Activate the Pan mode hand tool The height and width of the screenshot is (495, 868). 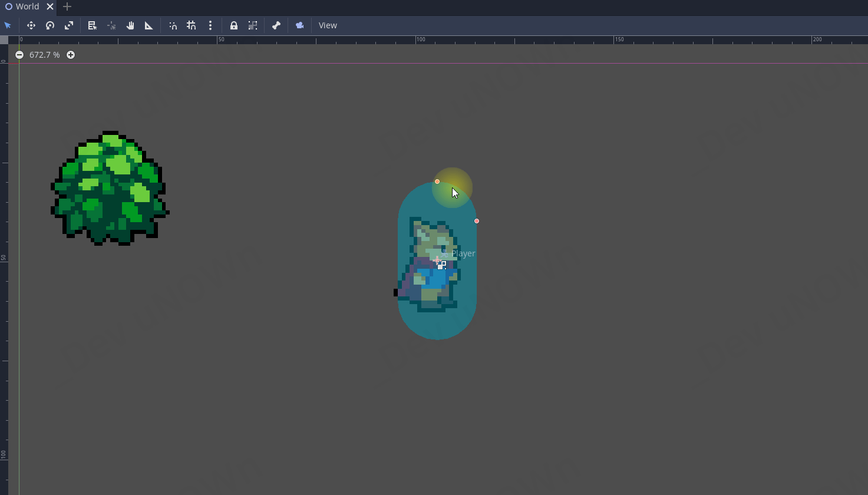pos(130,25)
